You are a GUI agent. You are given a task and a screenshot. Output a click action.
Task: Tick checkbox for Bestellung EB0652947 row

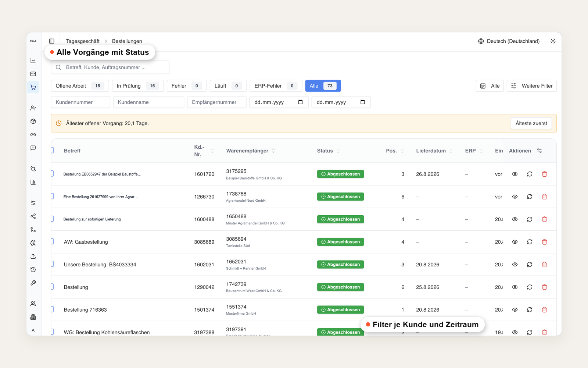52,174
